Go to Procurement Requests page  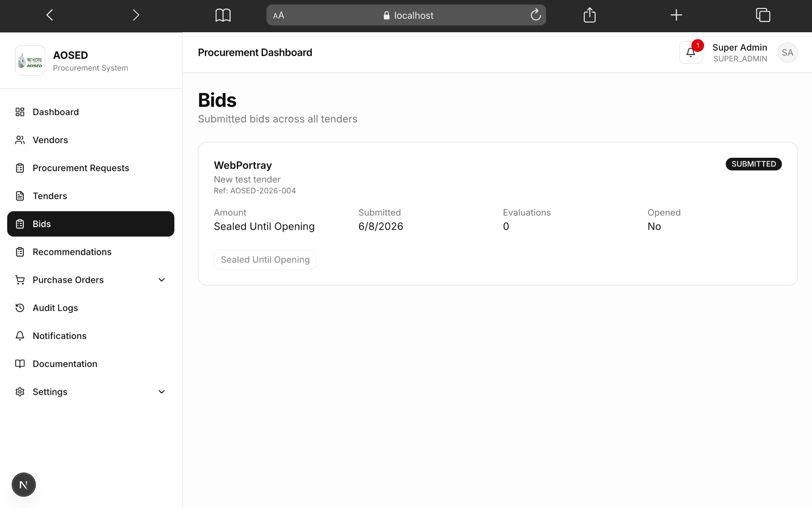coord(91,168)
